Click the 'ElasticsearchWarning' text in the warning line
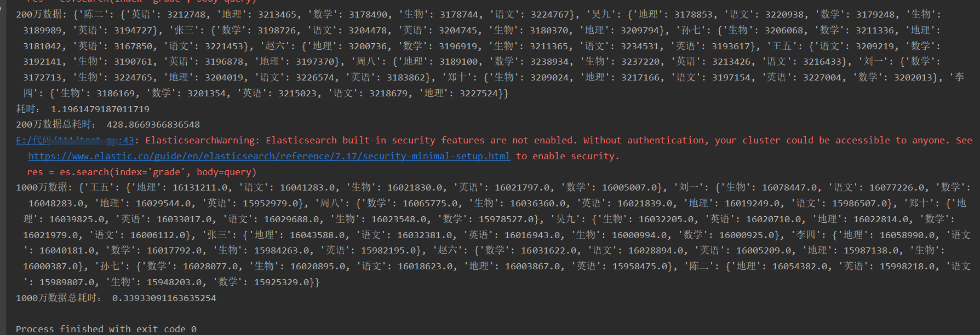This screenshot has height=335, width=980. (x=200, y=141)
